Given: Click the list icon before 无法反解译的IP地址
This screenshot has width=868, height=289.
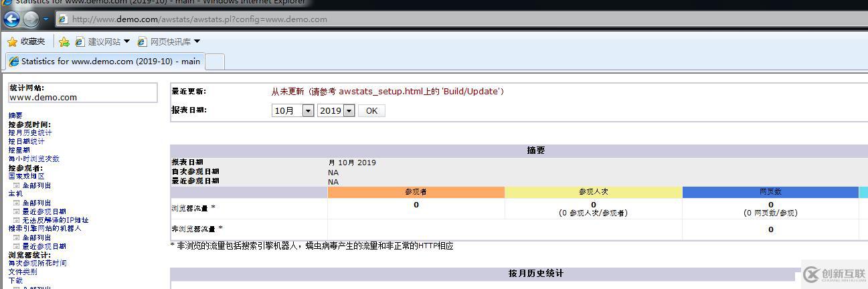Looking at the screenshot, I should coord(17,220).
